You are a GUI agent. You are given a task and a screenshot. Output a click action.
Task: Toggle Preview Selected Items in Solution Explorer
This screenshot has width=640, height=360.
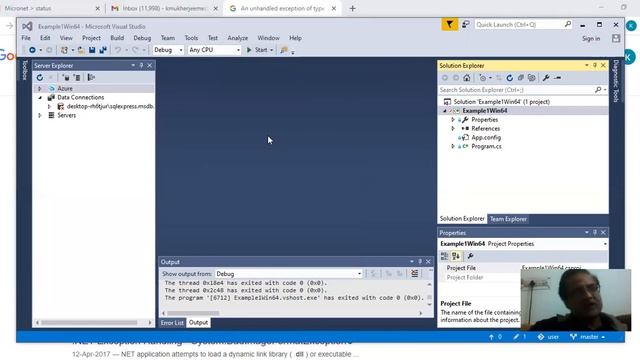coord(558,78)
